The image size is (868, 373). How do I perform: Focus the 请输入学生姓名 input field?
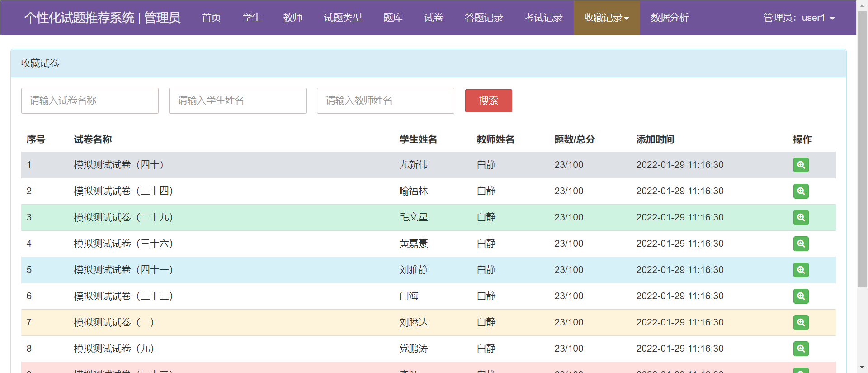(x=238, y=100)
